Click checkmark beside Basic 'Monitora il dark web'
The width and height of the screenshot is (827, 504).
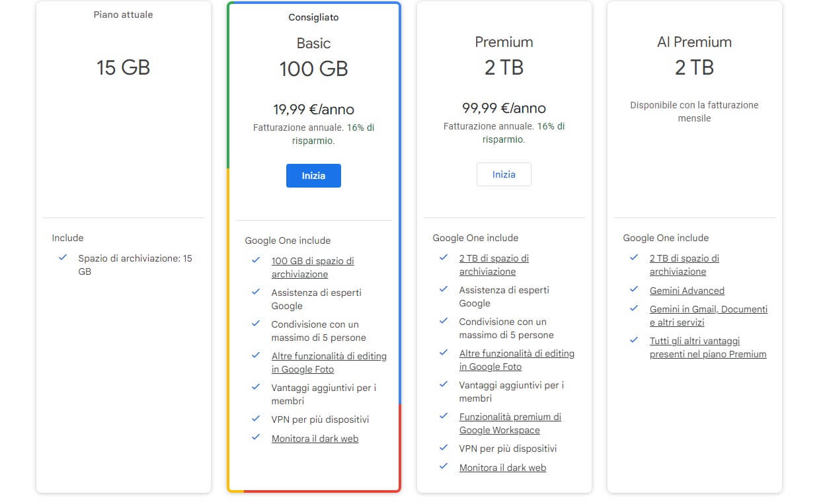pyautogui.click(x=256, y=438)
